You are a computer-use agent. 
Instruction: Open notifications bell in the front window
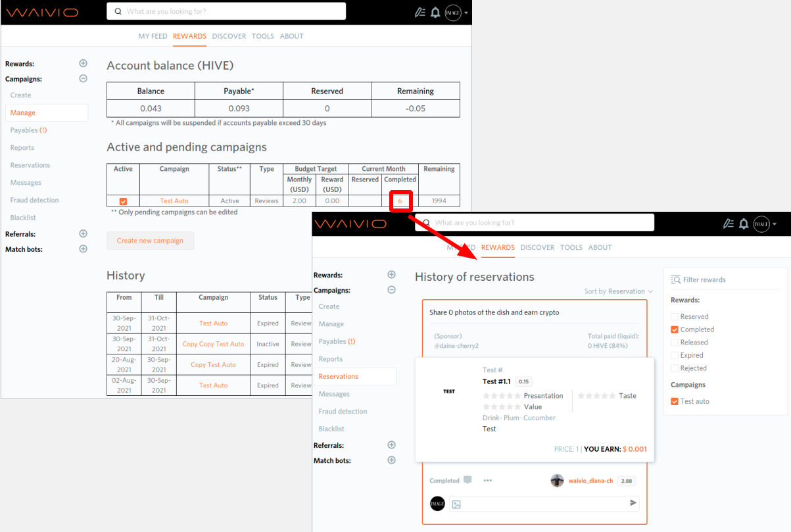[744, 224]
